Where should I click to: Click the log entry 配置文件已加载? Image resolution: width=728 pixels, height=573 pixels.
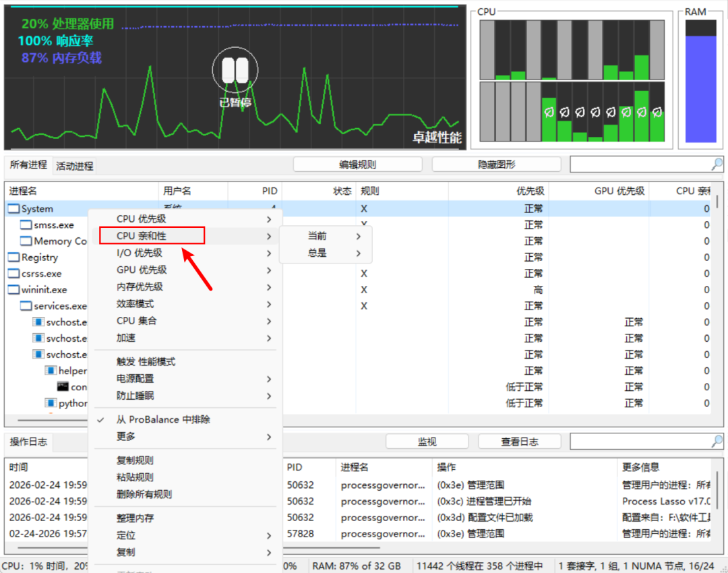click(x=485, y=518)
